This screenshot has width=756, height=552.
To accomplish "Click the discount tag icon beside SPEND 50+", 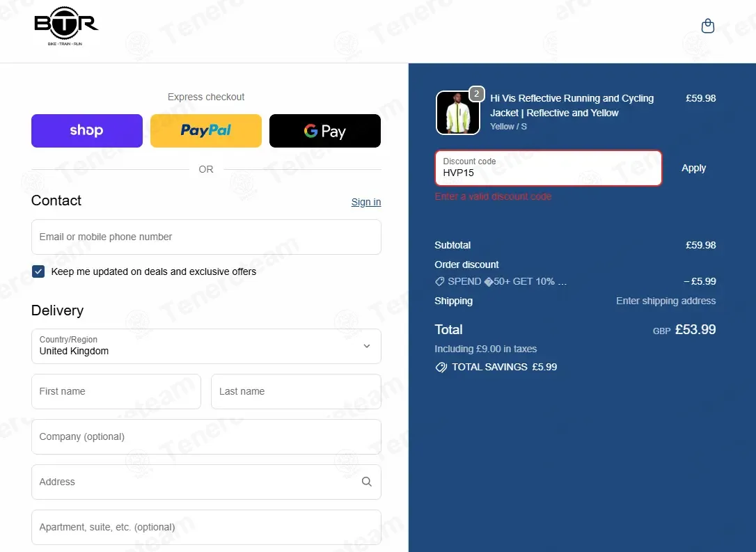I will point(440,281).
